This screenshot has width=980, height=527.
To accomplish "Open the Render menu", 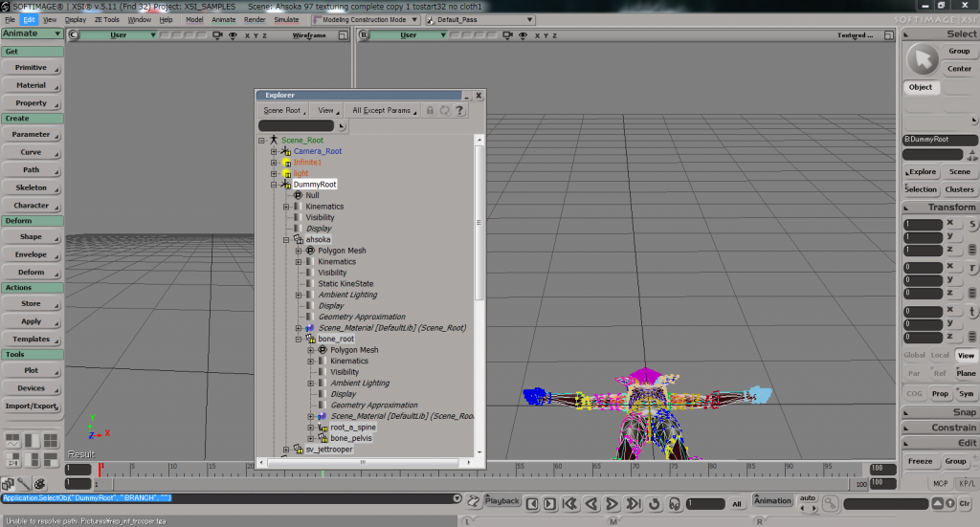I will tap(255, 20).
